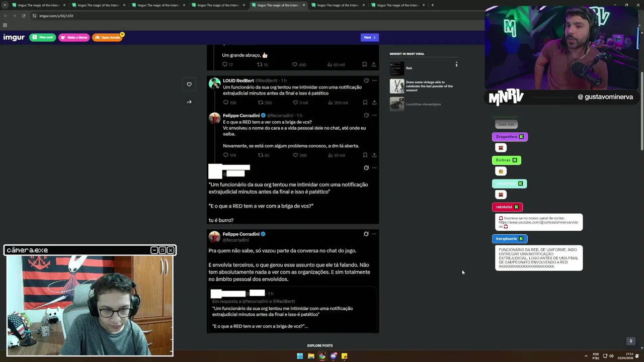Click the page vertical scrollbar
This screenshot has width=644, height=362.
(642, 111)
